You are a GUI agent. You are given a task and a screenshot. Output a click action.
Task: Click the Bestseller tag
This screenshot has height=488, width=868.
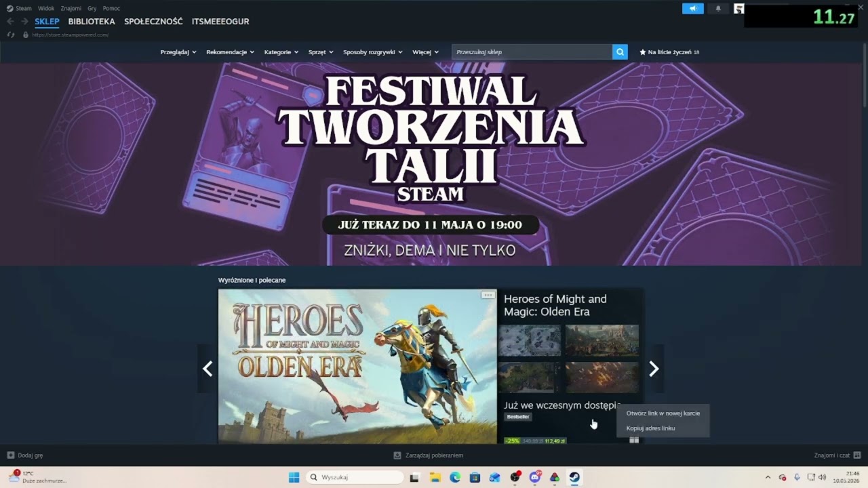click(518, 417)
